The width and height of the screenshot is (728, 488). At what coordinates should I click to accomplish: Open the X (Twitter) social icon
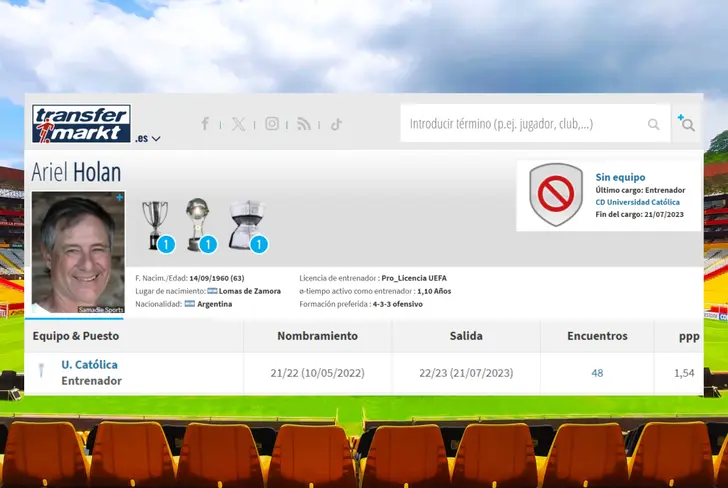point(239,124)
